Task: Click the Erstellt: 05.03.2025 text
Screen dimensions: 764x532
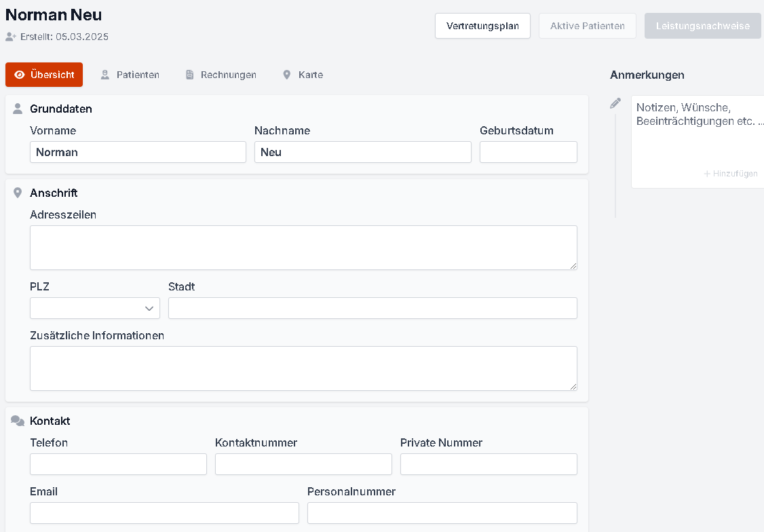Action: pyautogui.click(x=64, y=37)
